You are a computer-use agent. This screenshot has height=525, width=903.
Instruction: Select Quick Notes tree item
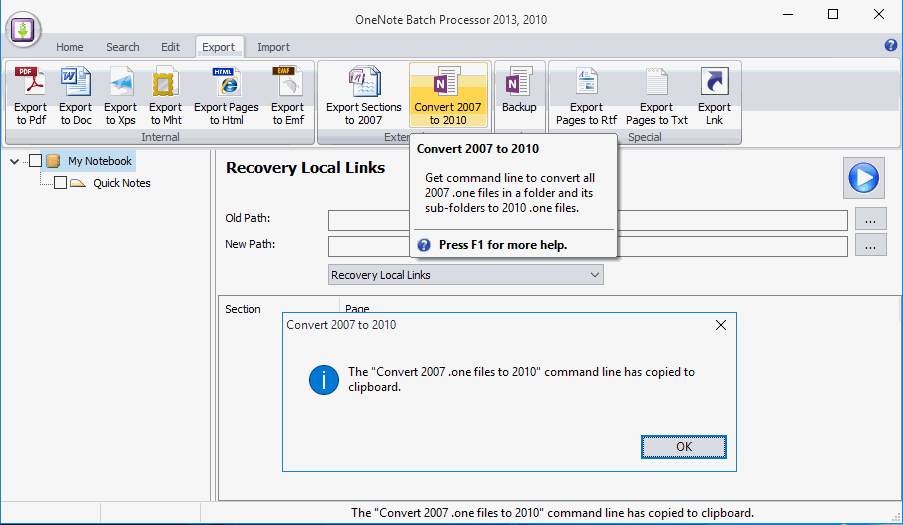tap(122, 183)
